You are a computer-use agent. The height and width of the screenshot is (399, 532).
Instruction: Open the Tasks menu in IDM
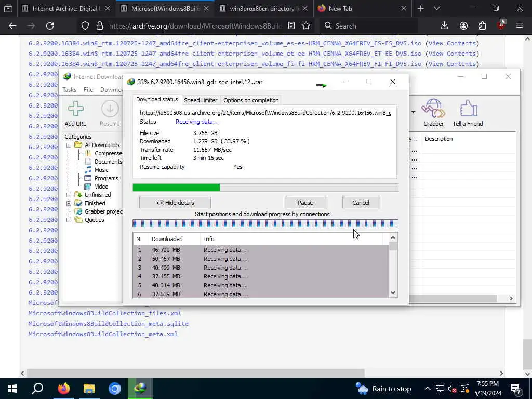click(70, 89)
